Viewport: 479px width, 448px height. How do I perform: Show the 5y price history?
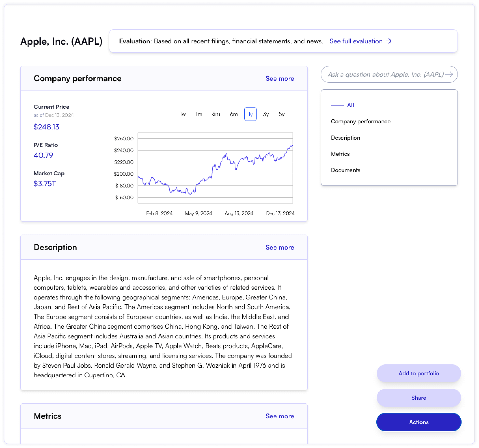282,114
